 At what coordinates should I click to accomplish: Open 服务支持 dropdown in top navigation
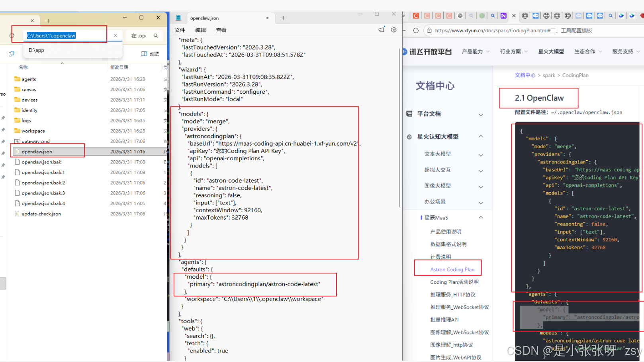(x=626, y=51)
